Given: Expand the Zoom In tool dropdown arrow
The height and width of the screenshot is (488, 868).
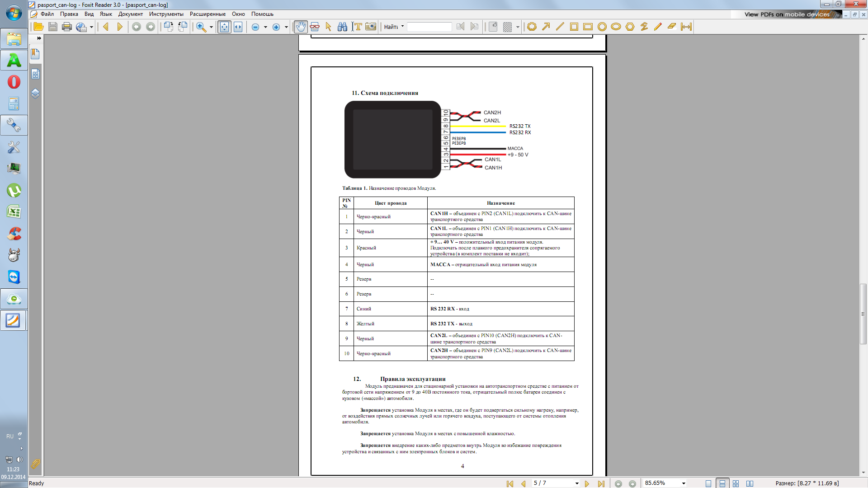Looking at the screenshot, I should point(211,27).
